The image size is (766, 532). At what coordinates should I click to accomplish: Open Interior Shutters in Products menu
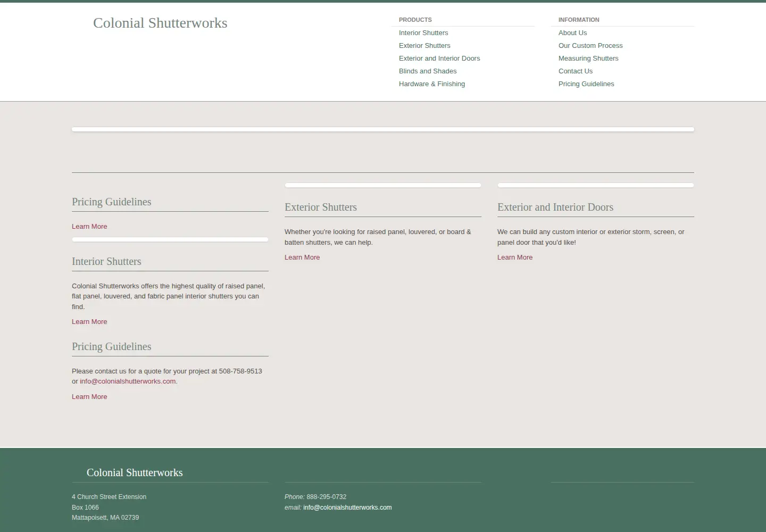tap(423, 32)
